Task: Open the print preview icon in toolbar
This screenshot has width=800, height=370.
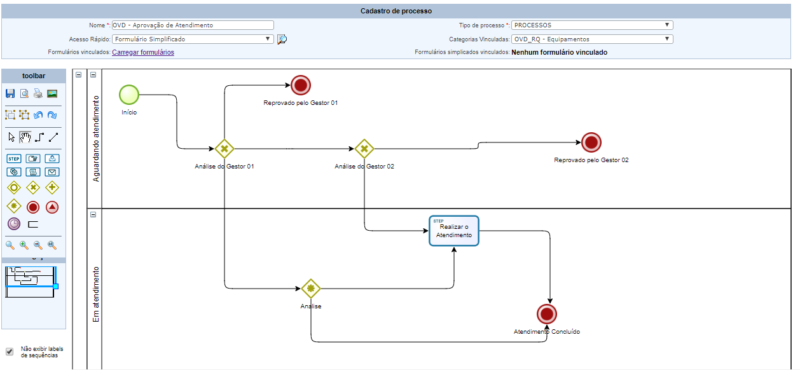Action: coord(24,93)
